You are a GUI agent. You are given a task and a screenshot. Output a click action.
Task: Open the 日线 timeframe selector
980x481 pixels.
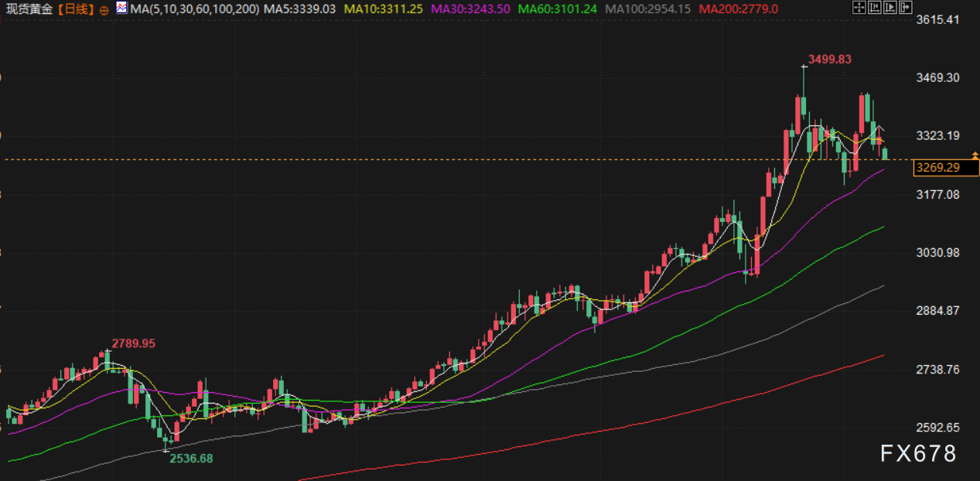(x=77, y=9)
